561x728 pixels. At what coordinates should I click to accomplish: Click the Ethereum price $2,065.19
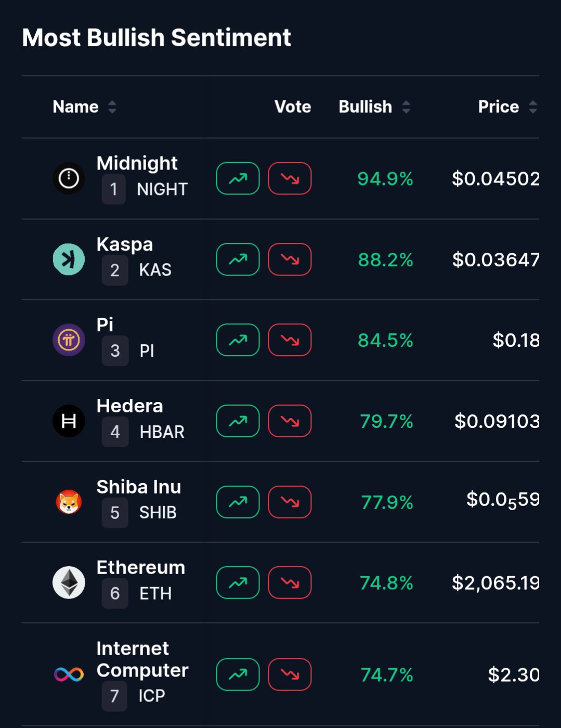[x=495, y=583]
